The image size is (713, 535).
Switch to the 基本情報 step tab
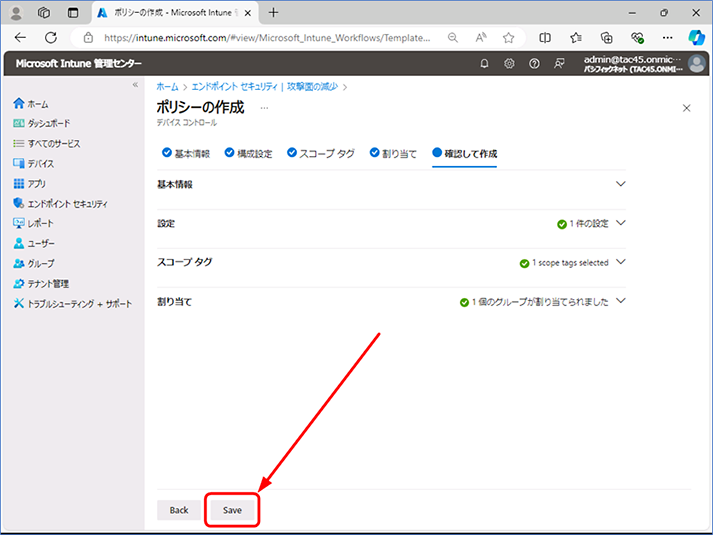[x=186, y=154]
